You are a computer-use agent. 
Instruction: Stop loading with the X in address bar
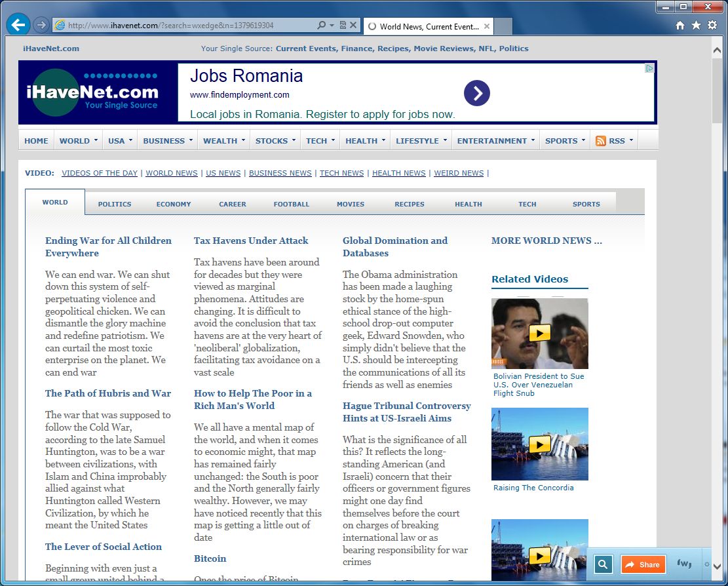pyautogui.click(x=353, y=25)
